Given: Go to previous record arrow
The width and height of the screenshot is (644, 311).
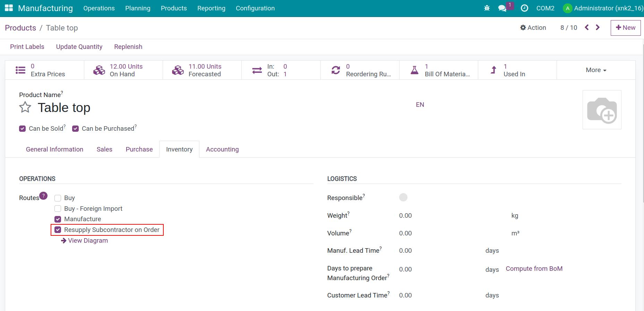Looking at the screenshot, I should click(587, 27).
